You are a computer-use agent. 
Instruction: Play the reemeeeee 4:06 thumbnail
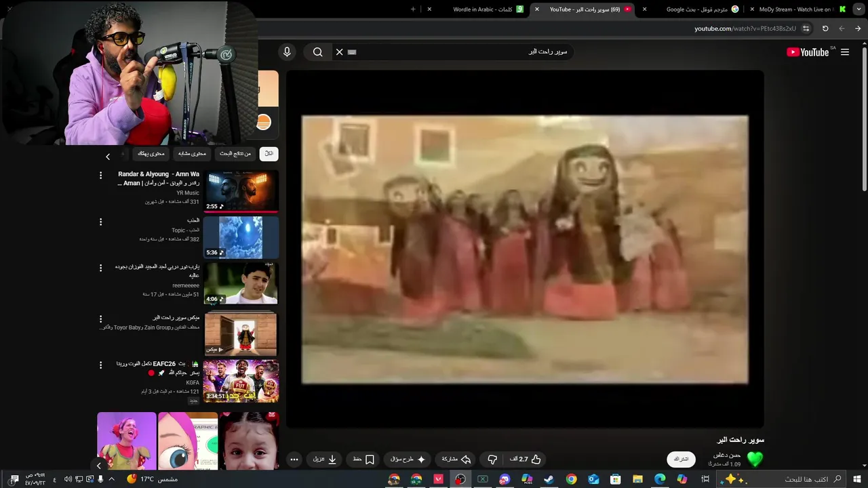coord(241,283)
